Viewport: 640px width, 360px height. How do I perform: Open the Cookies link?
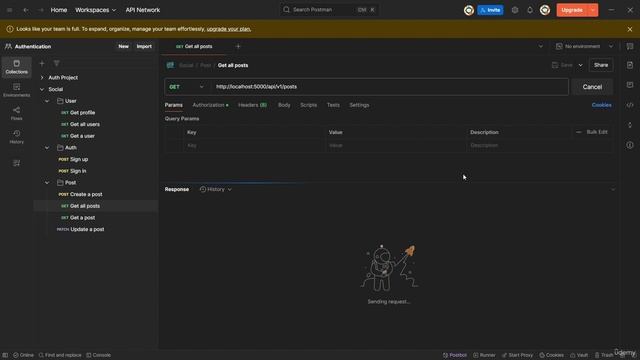click(601, 105)
